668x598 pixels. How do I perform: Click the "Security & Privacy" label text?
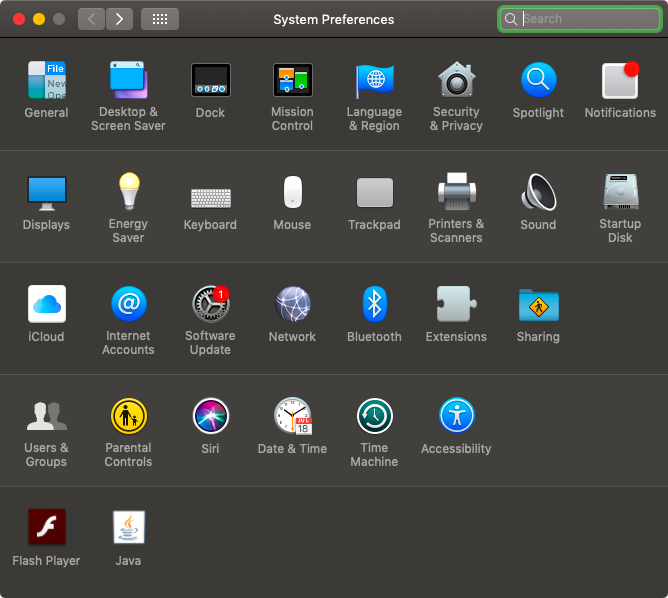[456, 119]
